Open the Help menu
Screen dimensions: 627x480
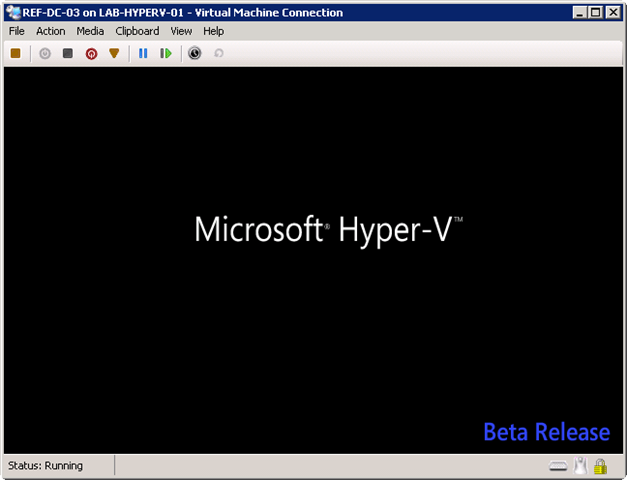coord(213,31)
